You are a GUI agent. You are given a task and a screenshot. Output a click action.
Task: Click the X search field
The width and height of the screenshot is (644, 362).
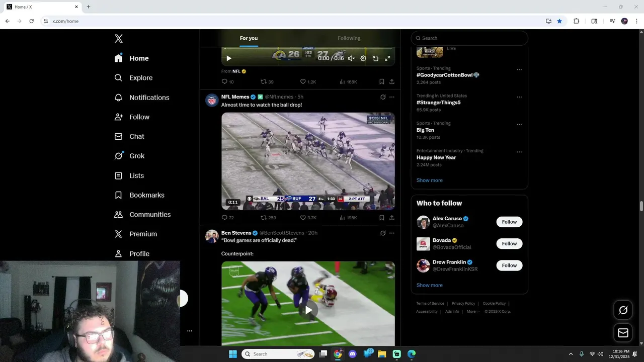[469, 38]
